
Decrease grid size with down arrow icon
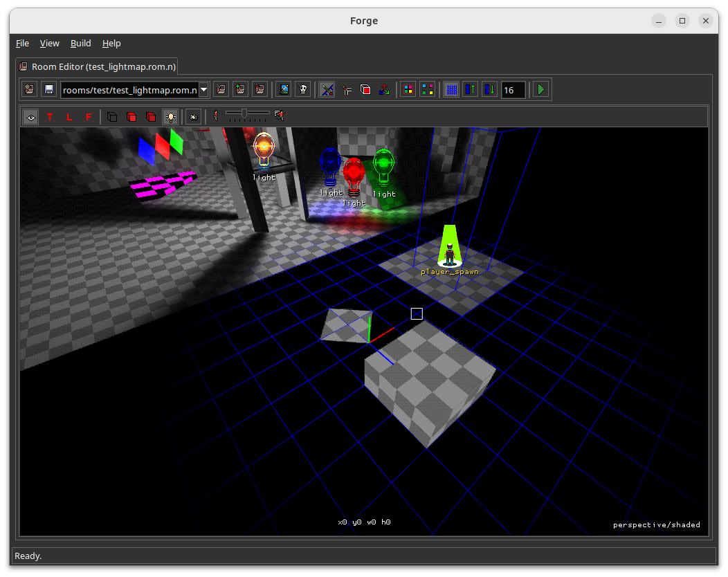[489, 89]
